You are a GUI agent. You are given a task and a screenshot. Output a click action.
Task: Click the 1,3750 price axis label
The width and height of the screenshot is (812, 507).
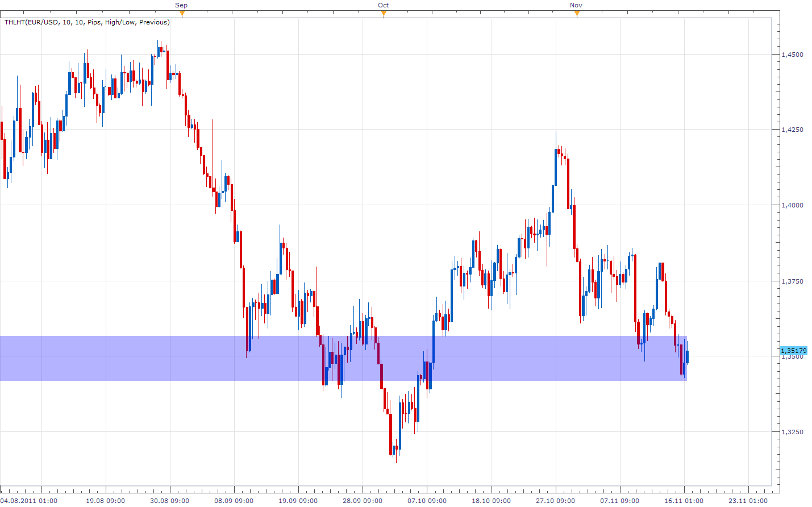coord(793,281)
